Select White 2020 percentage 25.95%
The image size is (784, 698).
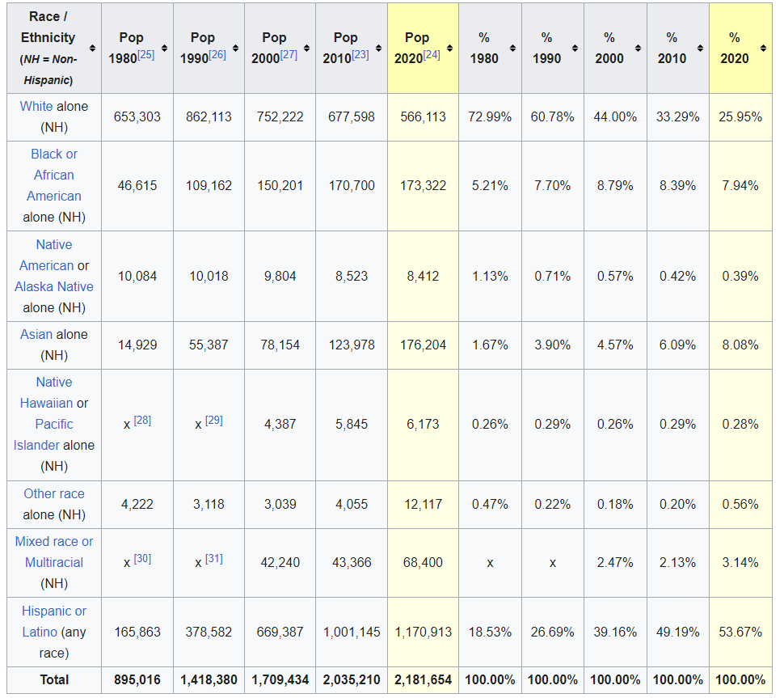pos(740,117)
